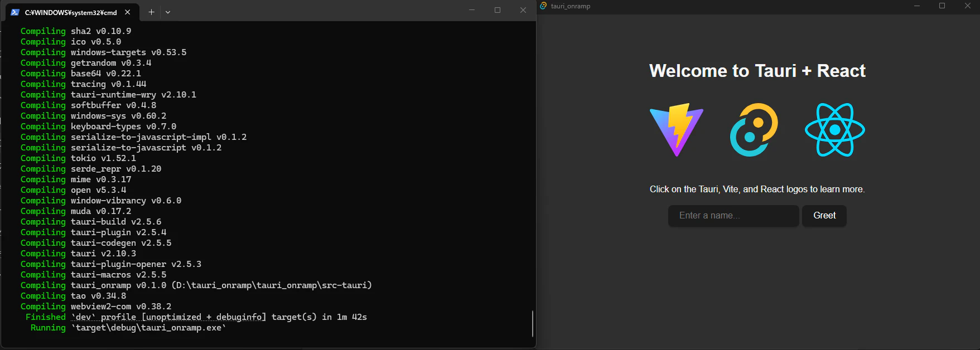Click the 'Compiling tauri-plugin v2.5.4' line
Image resolution: width=980 pixels, height=350 pixels.
click(x=94, y=232)
